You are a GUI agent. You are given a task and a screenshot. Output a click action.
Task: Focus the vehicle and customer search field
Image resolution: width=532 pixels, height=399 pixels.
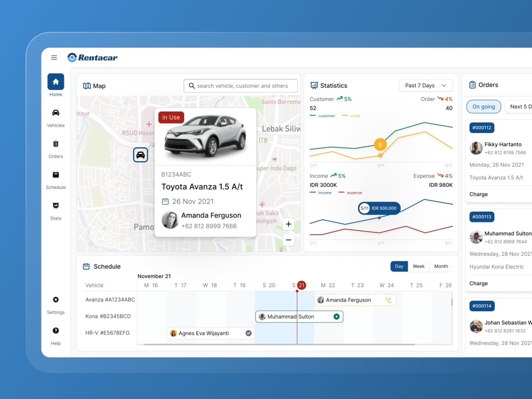point(240,86)
